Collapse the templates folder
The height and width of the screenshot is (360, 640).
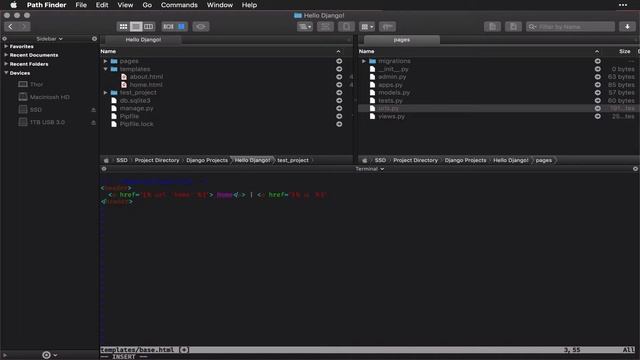pos(106,69)
